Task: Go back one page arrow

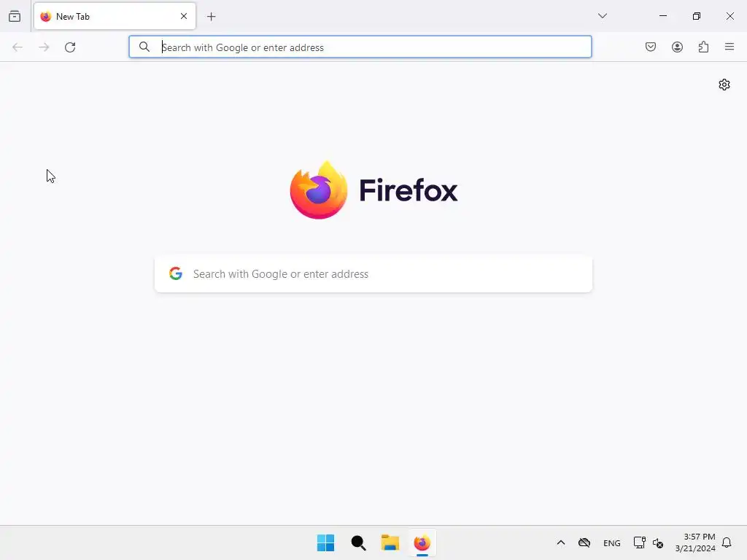Action: point(18,47)
